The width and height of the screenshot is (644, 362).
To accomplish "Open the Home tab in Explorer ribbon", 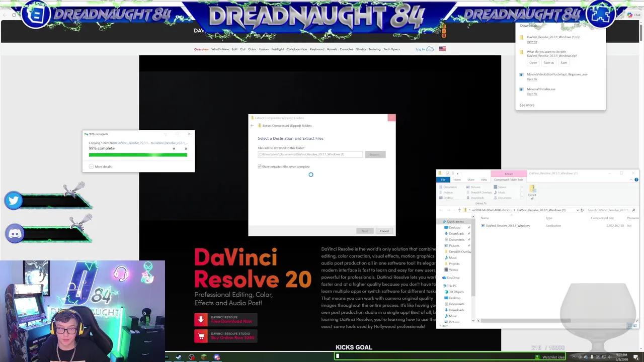I will pyautogui.click(x=457, y=179).
